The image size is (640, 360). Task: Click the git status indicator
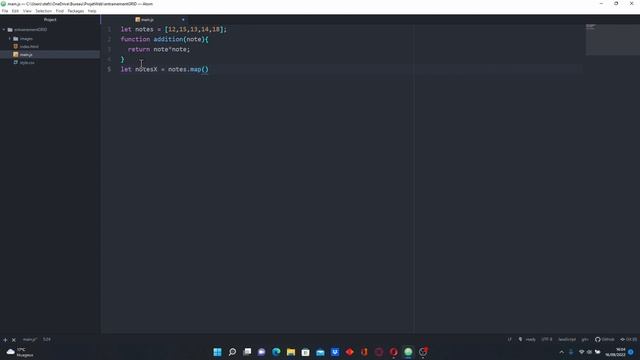(x=585, y=340)
